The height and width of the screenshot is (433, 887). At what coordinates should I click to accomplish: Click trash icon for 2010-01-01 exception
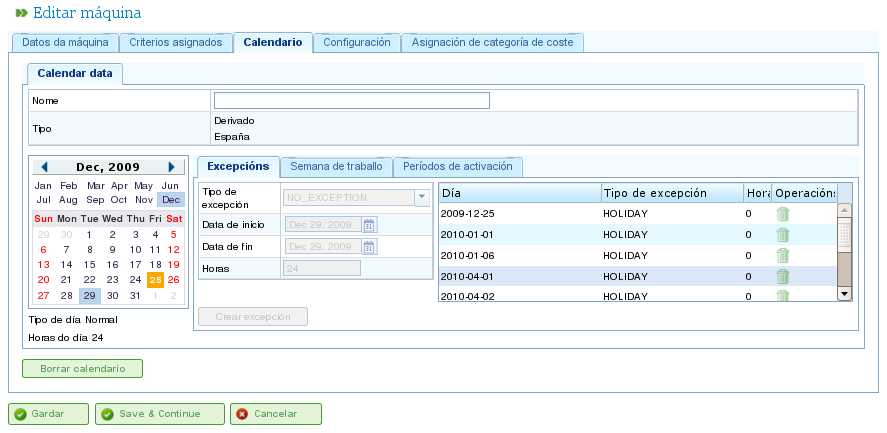tap(783, 234)
